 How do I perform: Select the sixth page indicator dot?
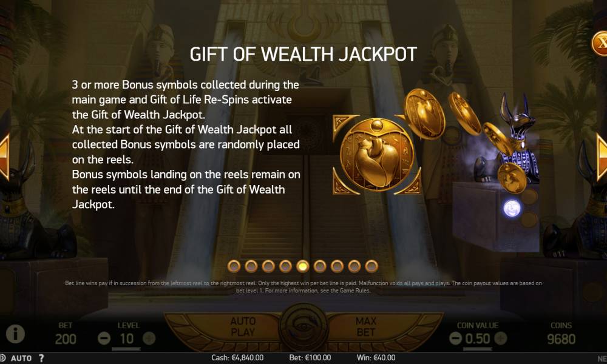[x=320, y=266]
